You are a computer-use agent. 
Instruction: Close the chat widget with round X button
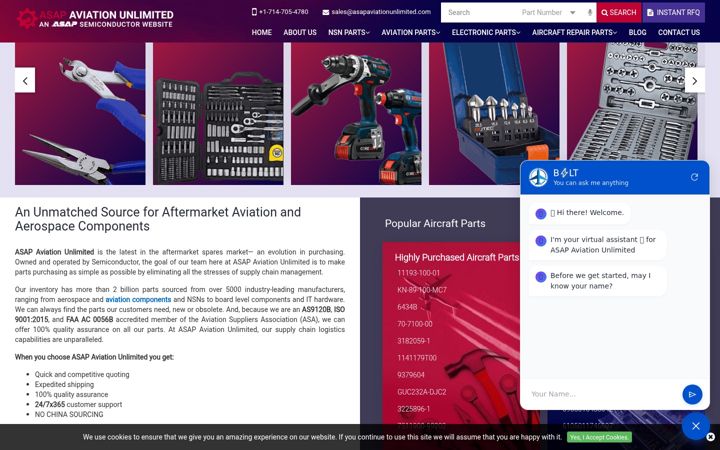point(696,426)
